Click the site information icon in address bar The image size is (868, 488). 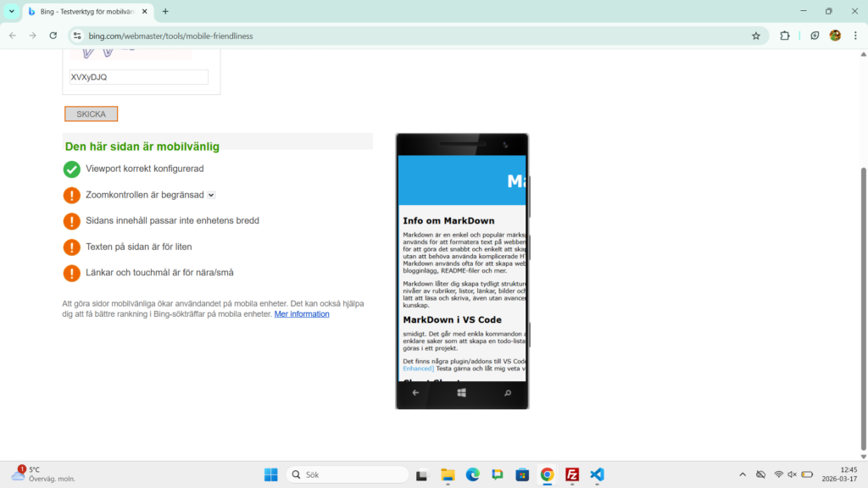(x=77, y=36)
